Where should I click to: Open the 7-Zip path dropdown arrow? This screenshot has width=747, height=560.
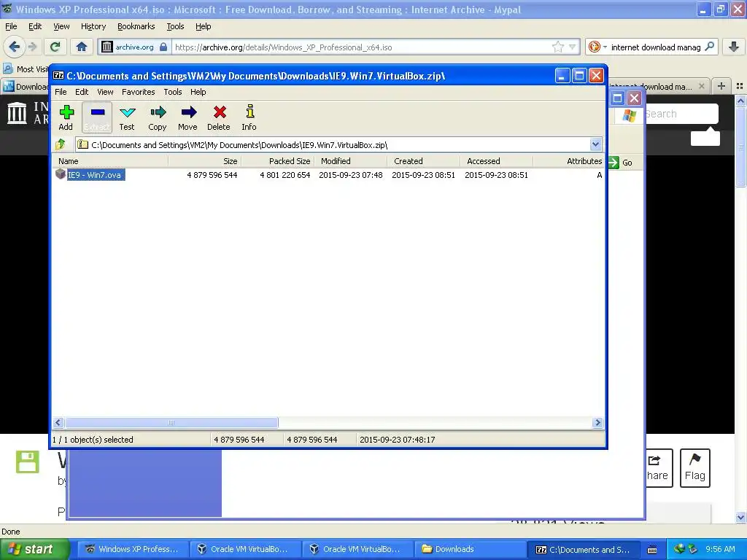point(595,144)
